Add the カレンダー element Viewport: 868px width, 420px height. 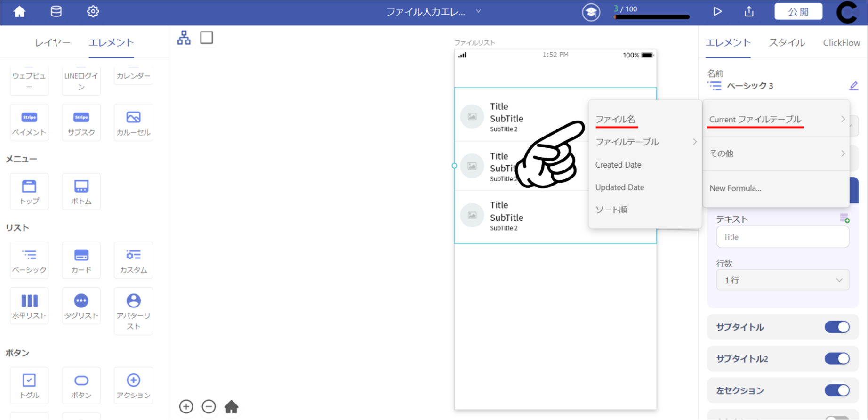pyautogui.click(x=134, y=76)
